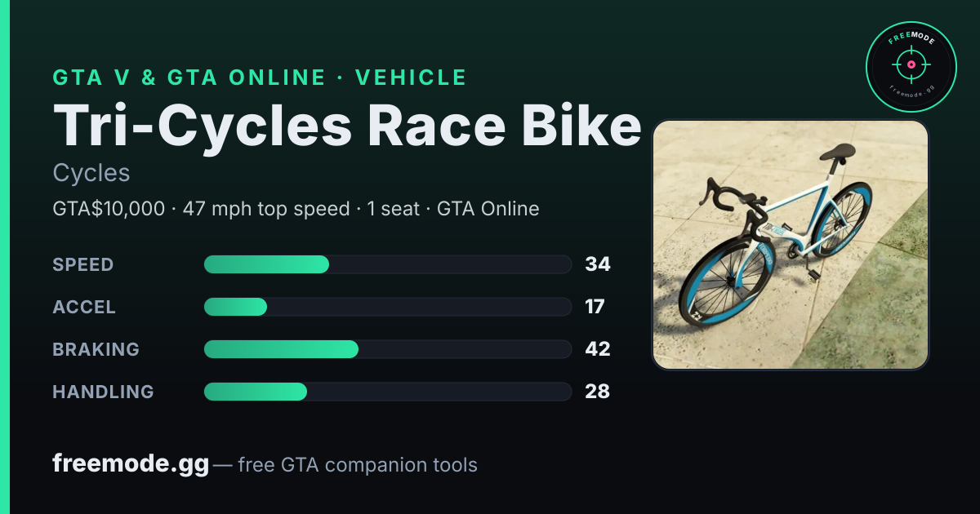Viewport: 980px width, 514px height.
Task: Click the HANDLING stat bar
Action: pos(388,392)
